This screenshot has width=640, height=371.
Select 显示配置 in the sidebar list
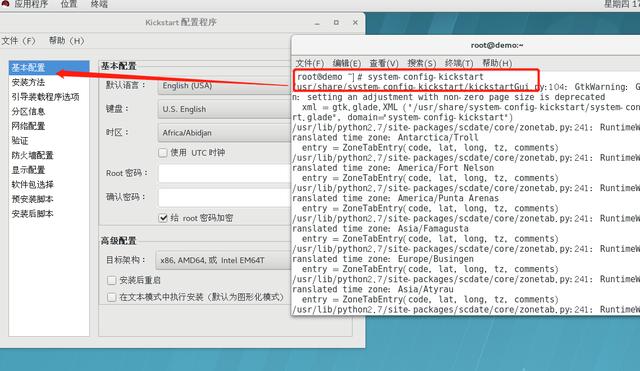49,170
